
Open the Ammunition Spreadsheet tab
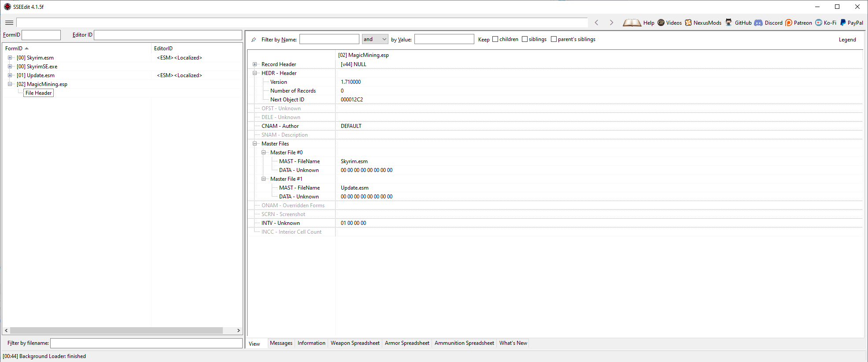pos(464,343)
